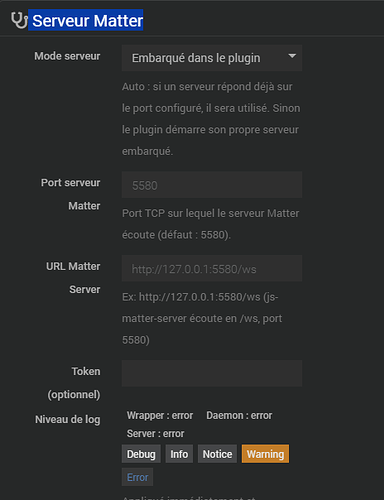
Task: Click the Port serveur Matter label
Action: (71, 194)
